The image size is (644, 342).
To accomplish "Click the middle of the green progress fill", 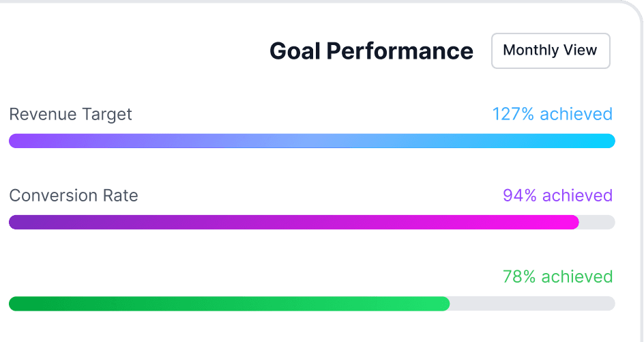I will (x=230, y=304).
